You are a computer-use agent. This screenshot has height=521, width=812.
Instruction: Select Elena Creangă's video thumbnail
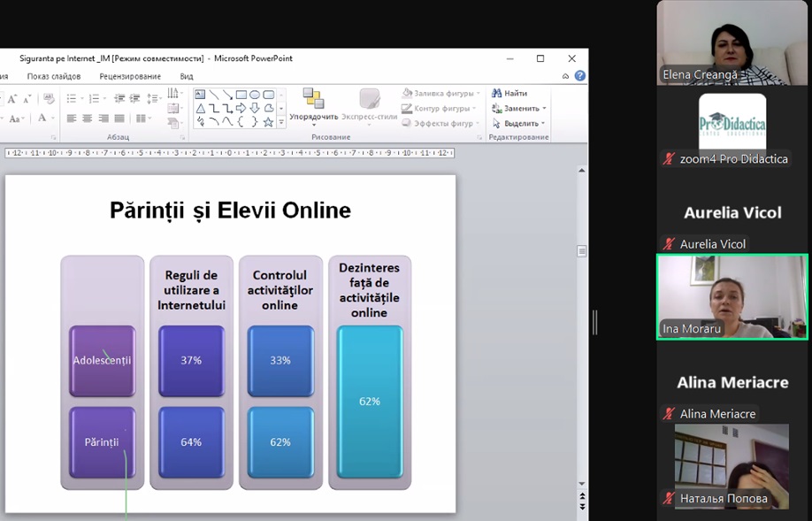pos(732,42)
